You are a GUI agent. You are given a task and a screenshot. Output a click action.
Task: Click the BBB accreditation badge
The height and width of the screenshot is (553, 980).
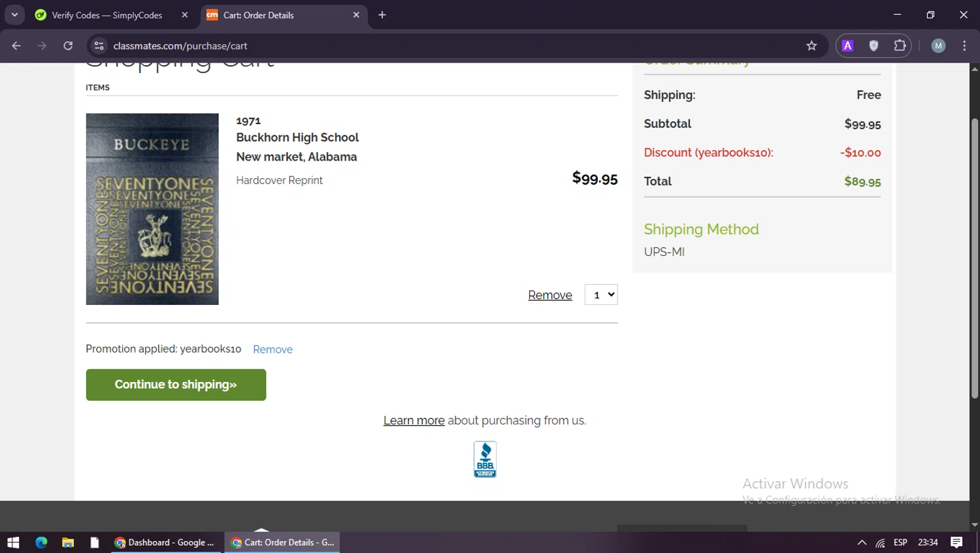coord(485,459)
